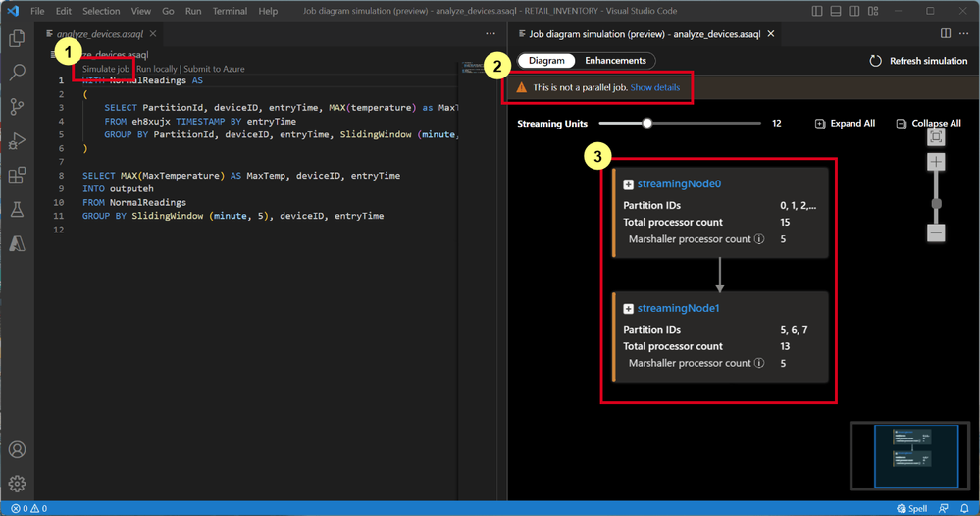Show Marshaller processor count info for streamingNode1
The height and width of the screenshot is (516, 980).
(x=759, y=363)
